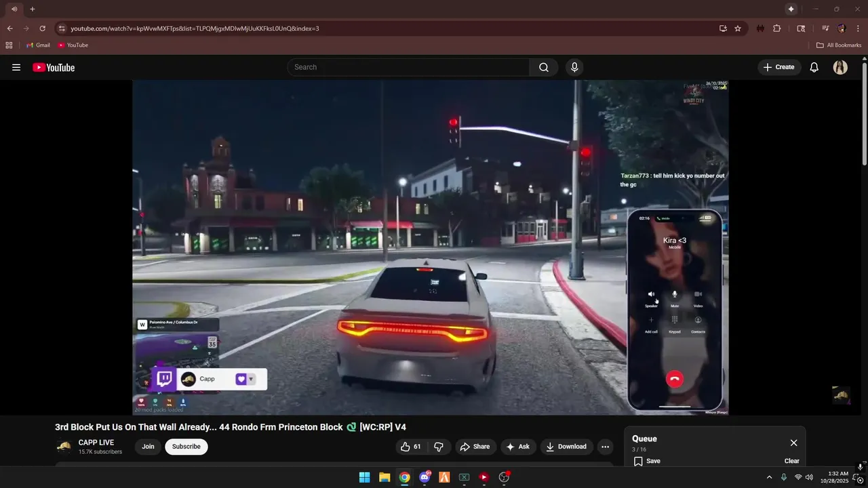868x488 pixels.
Task: Open Chrome three-dot menu
Action: 859,28
